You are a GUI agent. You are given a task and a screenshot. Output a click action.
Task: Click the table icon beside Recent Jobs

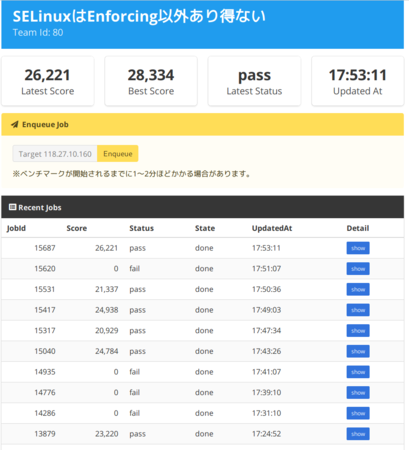tap(13, 207)
